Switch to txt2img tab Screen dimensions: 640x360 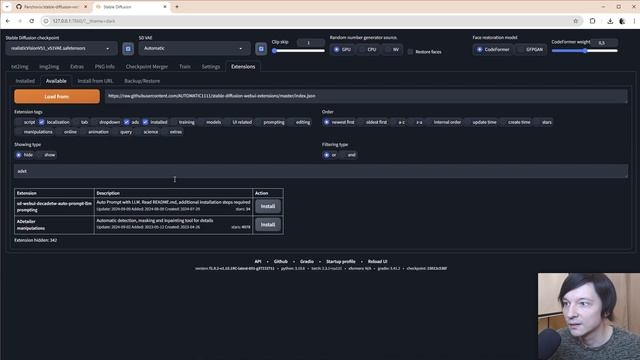pos(20,67)
